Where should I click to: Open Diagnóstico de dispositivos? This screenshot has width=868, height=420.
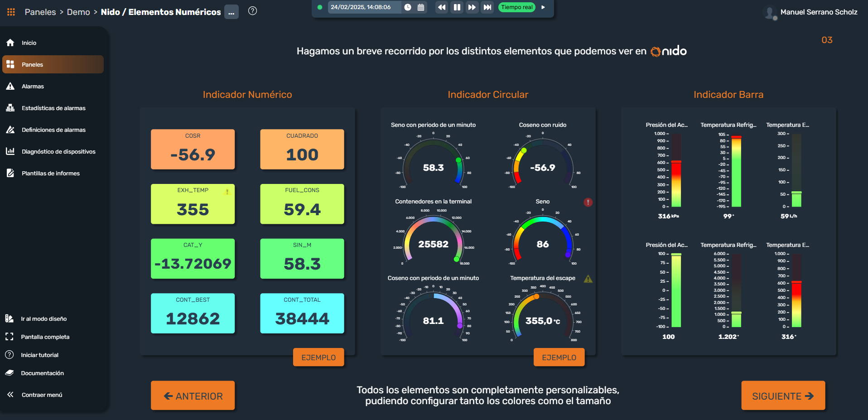(x=53, y=151)
